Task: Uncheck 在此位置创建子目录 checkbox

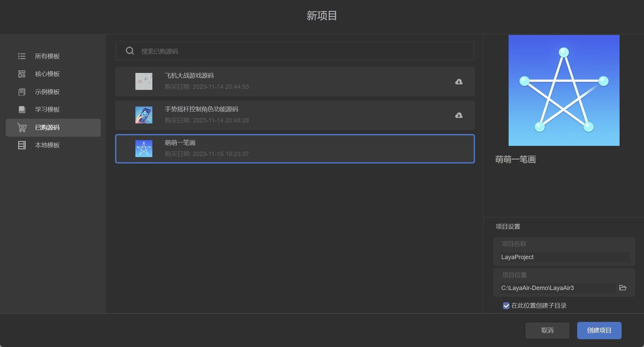Action: 506,306
